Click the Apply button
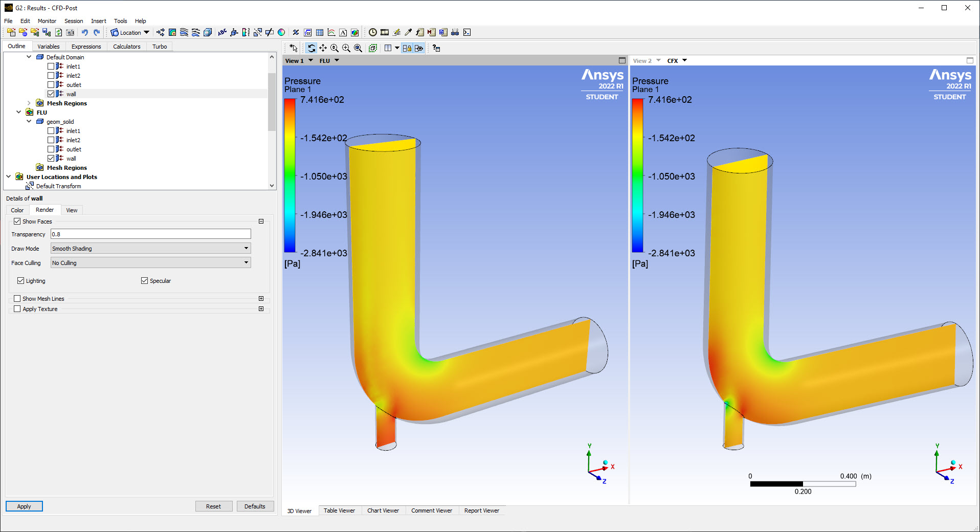 pos(24,506)
